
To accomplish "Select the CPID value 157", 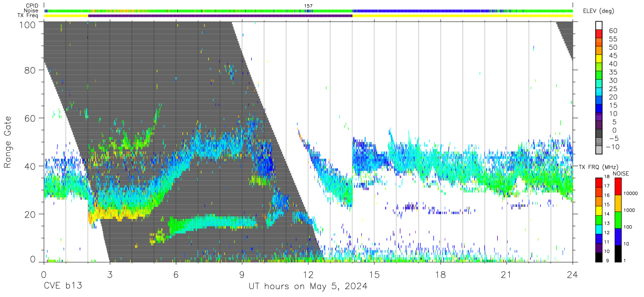I will (308, 6).
